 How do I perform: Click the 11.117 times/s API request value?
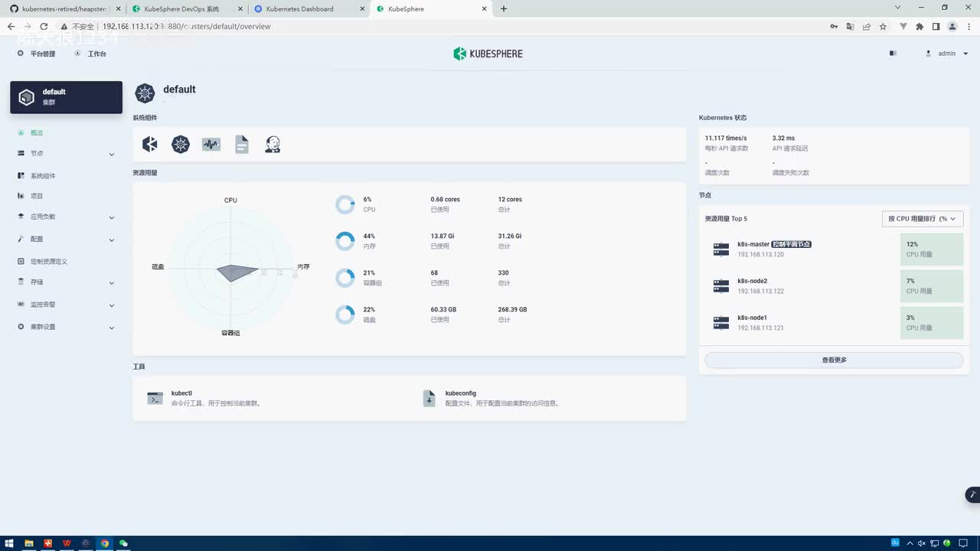[x=726, y=139]
